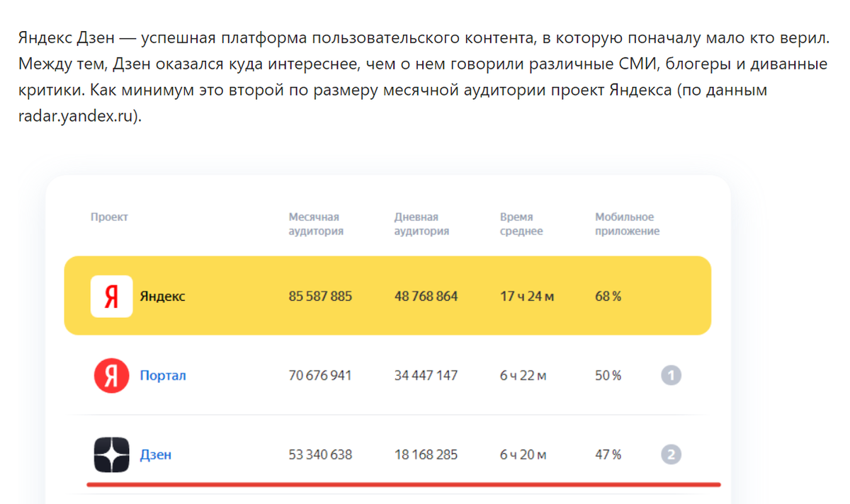Select the time value 6 ч 22 м
Viewport: 850px width, 504px height.
pyautogui.click(x=523, y=375)
